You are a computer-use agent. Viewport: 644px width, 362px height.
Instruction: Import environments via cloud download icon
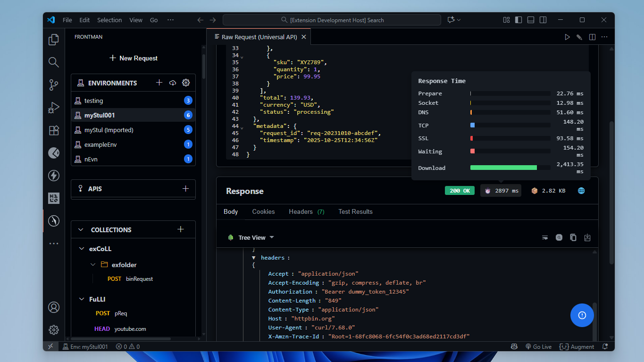(173, 83)
